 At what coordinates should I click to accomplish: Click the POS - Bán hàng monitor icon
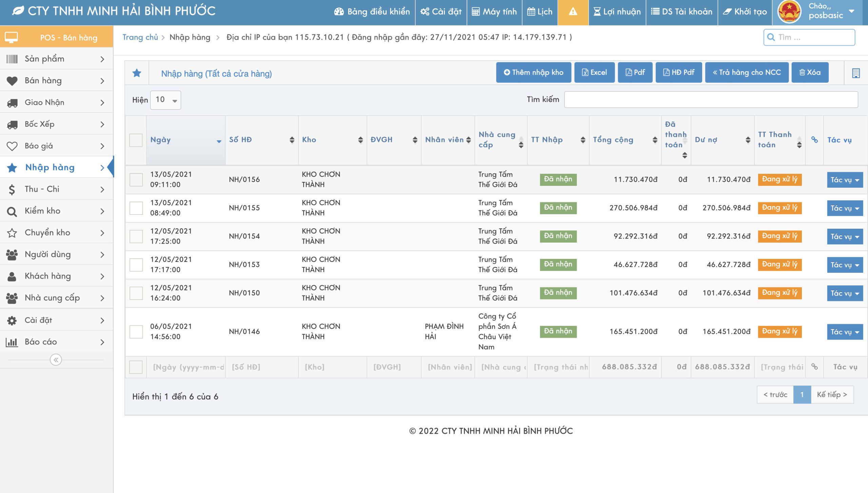[11, 37]
